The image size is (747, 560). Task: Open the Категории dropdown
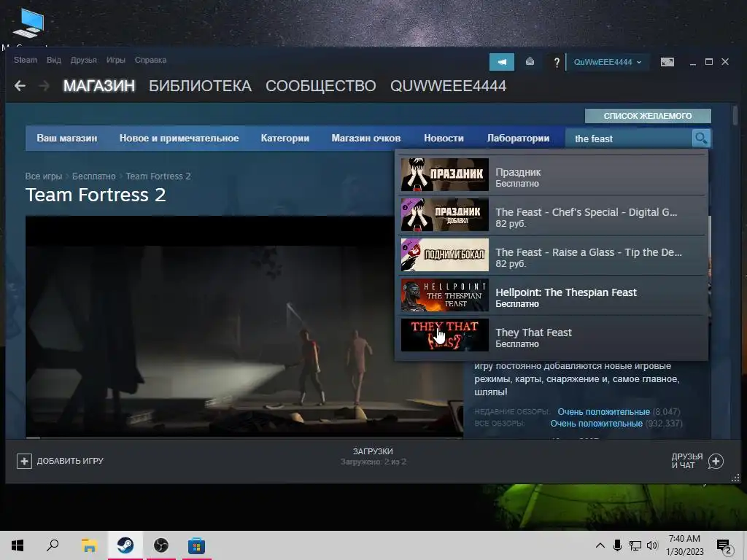point(285,138)
